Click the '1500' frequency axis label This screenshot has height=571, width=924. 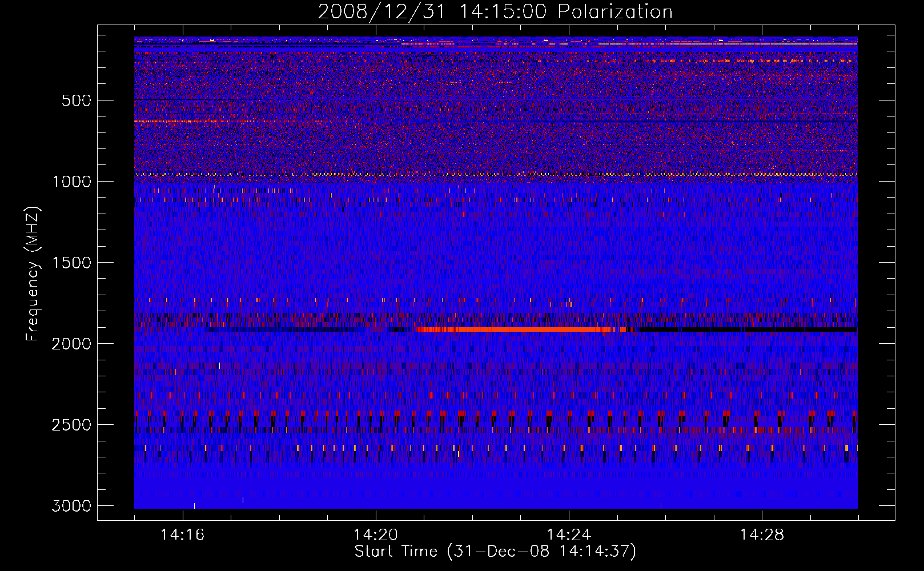(71, 263)
